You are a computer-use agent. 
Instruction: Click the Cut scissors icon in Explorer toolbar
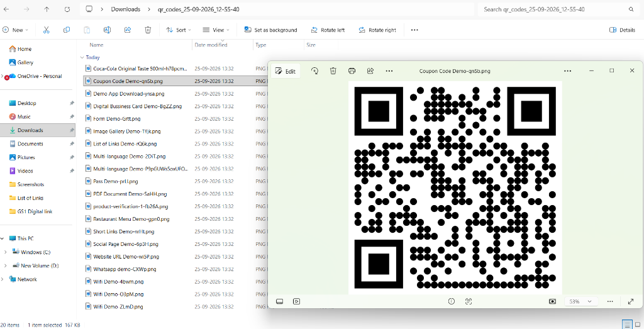[46, 30]
